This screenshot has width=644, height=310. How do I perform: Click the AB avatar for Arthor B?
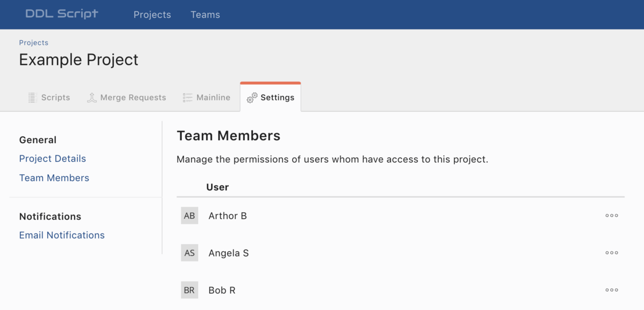click(189, 216)
